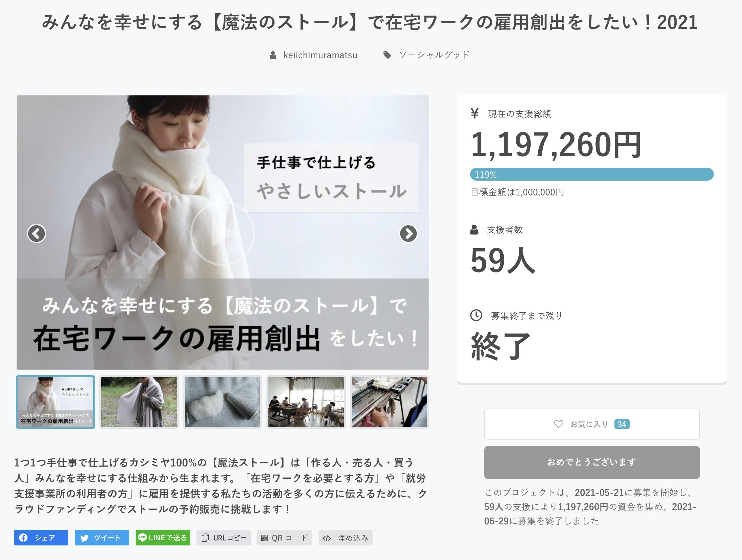The image size is (742, 560).
Task: Select the thumbnail of the knitting machine
Action: tap(389, 402)
